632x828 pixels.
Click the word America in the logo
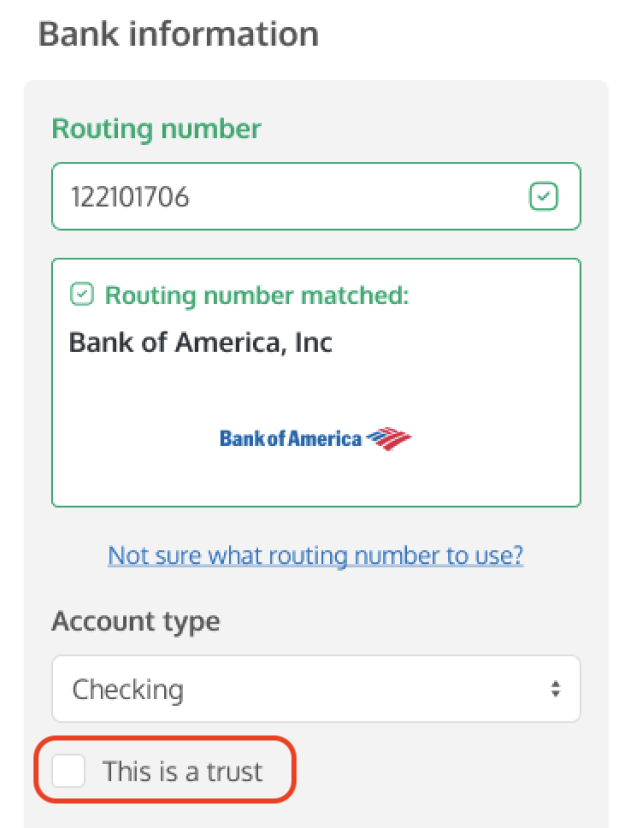point(324,438)
